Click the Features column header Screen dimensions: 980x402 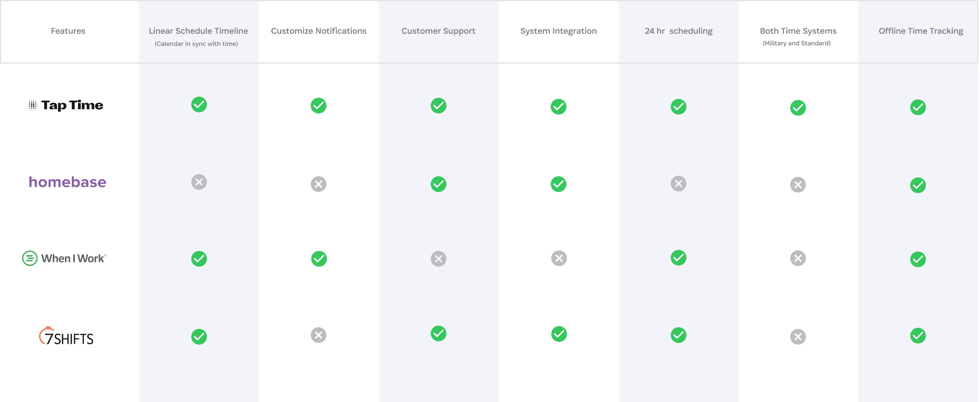(68, 31)
